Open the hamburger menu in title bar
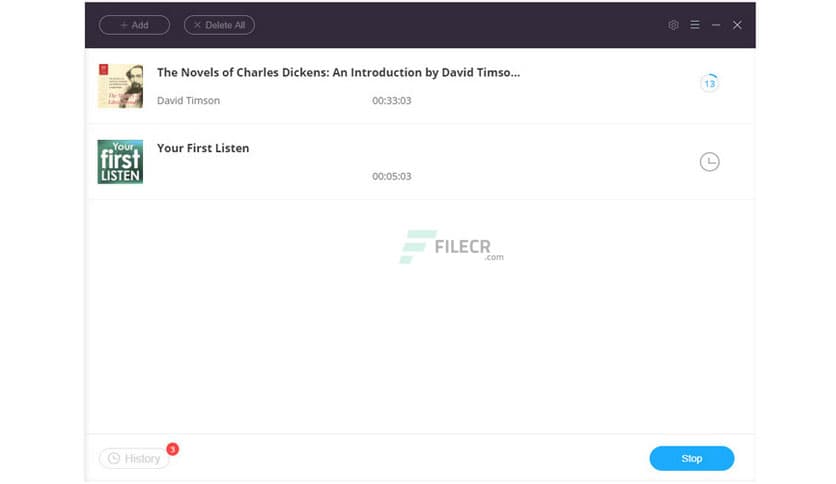Viewport: 836px width, 484px height. click(x=695, y=25)
